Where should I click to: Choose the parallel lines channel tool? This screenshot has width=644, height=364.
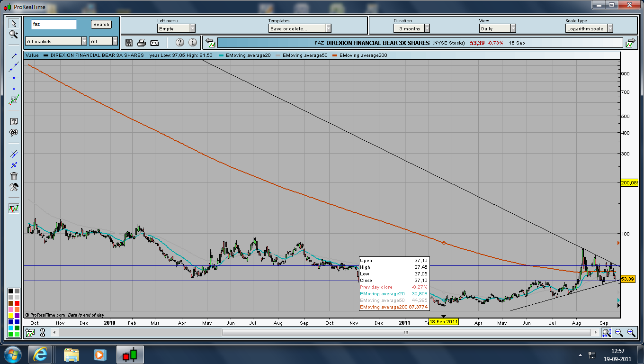coord(14,154)
